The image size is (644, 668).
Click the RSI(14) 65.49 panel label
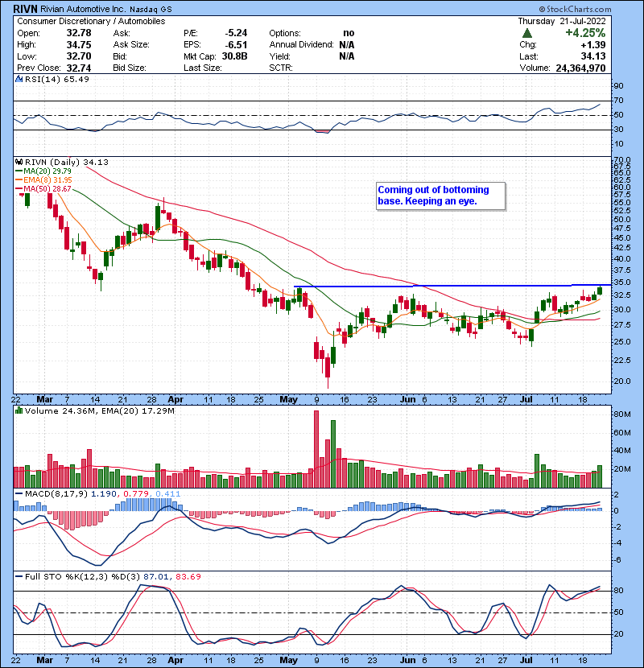tap(56, 79)
